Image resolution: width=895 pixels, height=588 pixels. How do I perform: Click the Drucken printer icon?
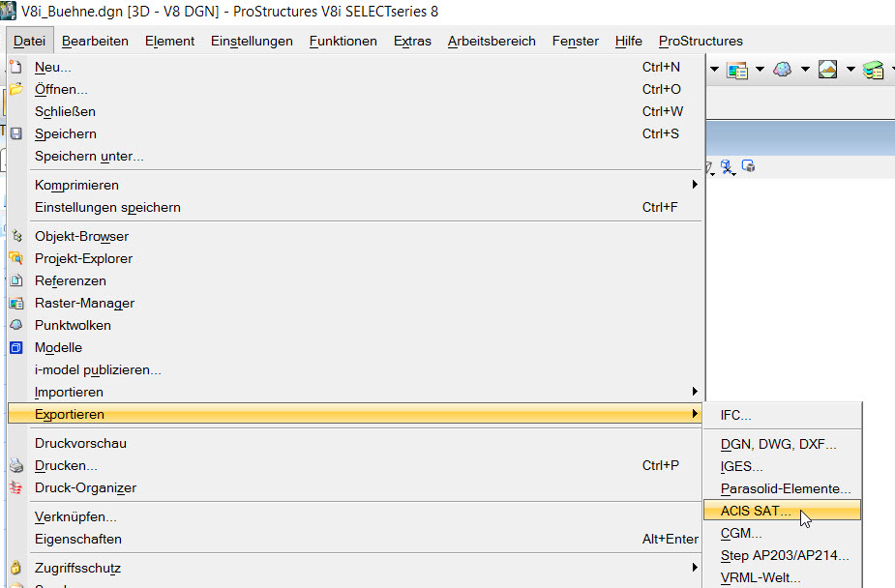point(16,465)
